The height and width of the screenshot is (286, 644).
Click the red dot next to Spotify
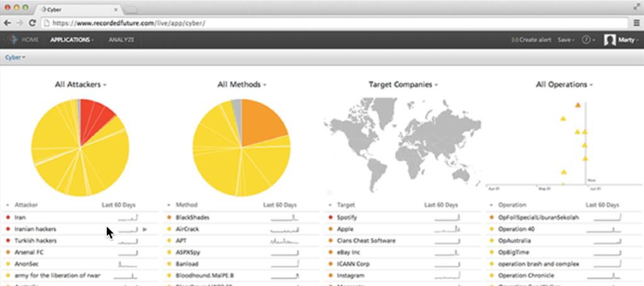[331, 217]
